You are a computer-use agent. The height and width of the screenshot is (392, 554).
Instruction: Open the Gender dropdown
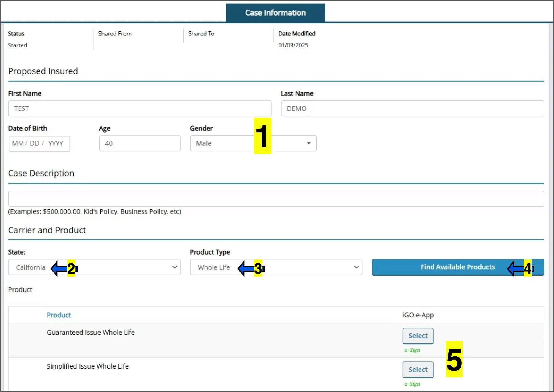pyautogui.click(x=253, y=143)
